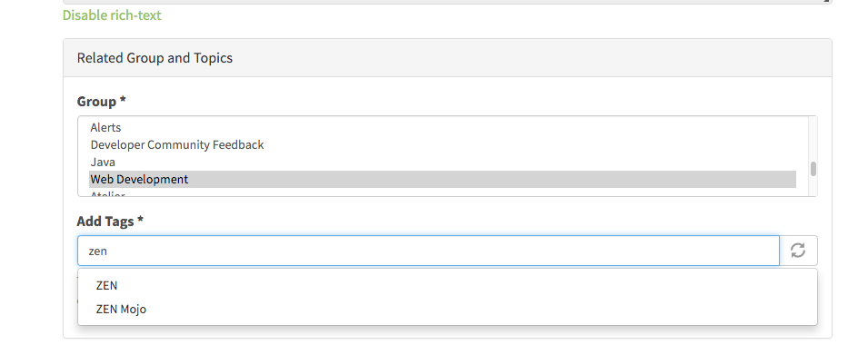Viewport: 868px width, 345px height.
Task: Click the Add Tags * field label
Action: coord(110,222)
